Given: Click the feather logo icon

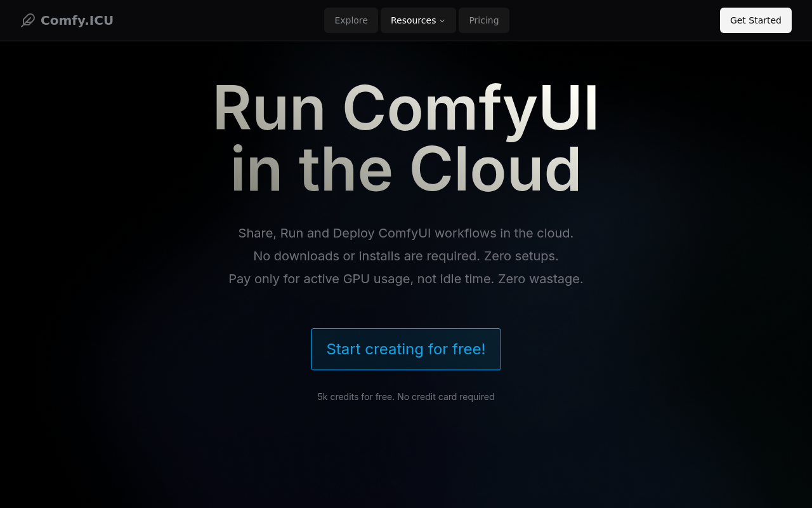Looking at the screenshot, I should pyautogui.click(x=28, y=20).
